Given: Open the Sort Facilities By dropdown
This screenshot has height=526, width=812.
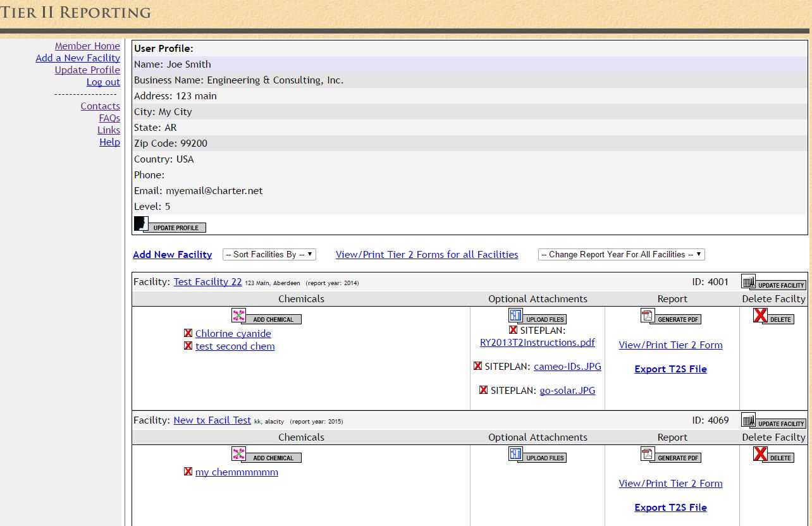Looking at the screenshot, I should 269,254.
